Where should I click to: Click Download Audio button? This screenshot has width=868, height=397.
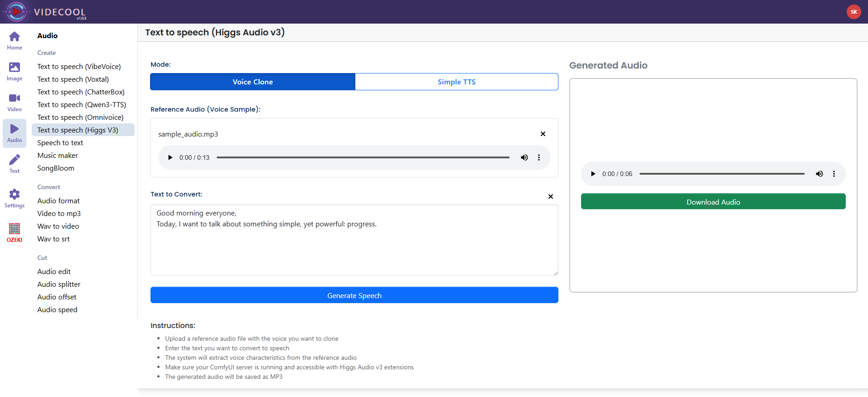coord(713,202)
